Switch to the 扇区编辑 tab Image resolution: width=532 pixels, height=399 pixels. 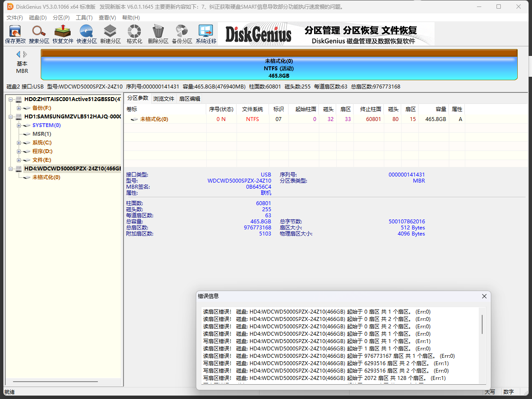click(x=190, y=99)
